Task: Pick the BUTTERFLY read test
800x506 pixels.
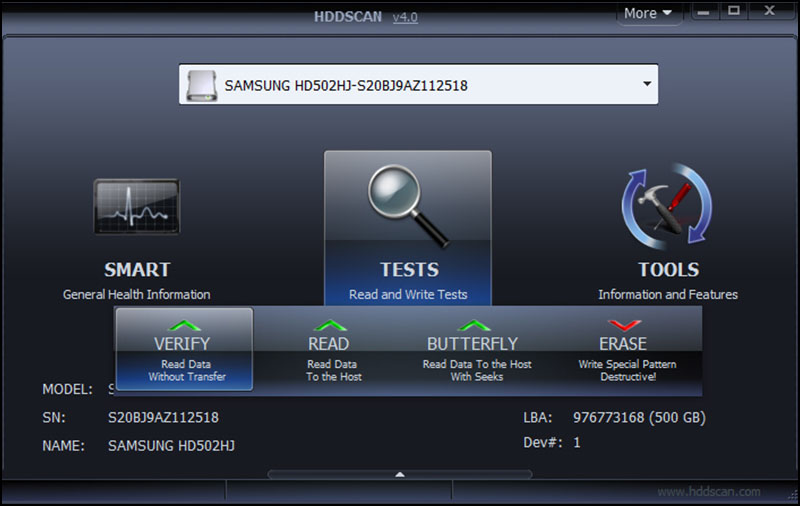Action: 476,351
